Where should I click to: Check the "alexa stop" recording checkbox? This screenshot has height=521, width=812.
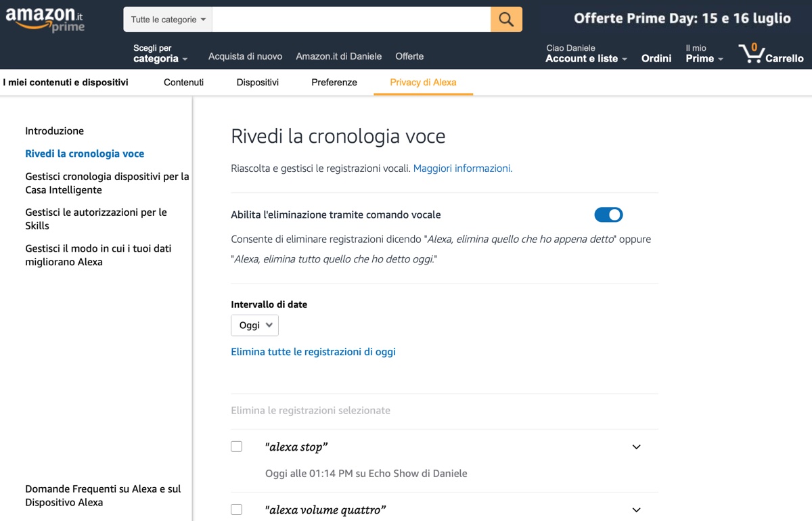click(236, 447)
